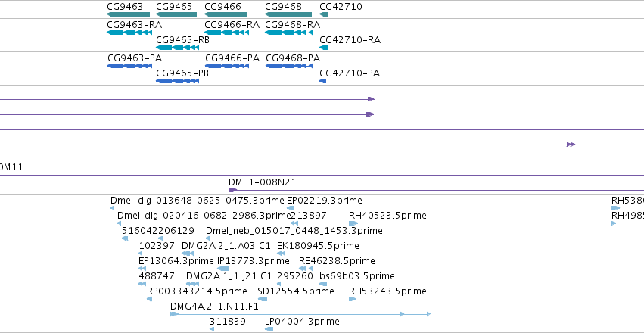This screenshot has width=644, height=333.
Task: Click the 213897 EST arrows
Action: [x=294, y=223]
